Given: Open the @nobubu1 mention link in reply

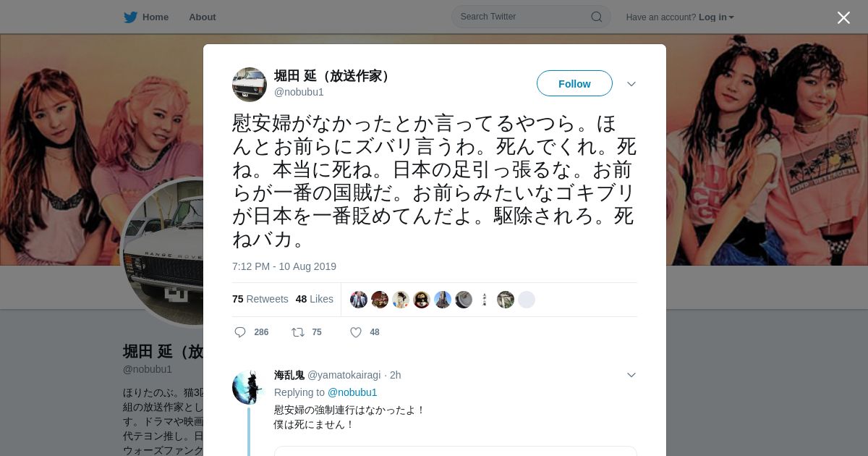Looking at the screenshot, I should [x=352, y=392].
